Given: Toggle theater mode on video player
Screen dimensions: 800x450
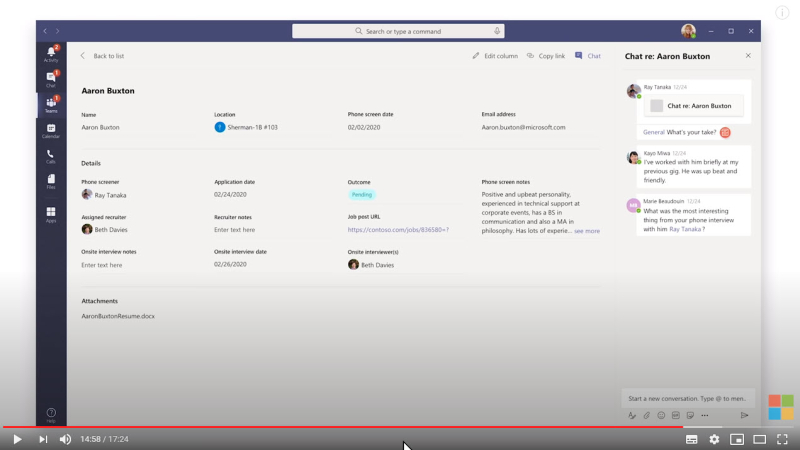Looking at the screenshot, I should click(x=759, y=439).
